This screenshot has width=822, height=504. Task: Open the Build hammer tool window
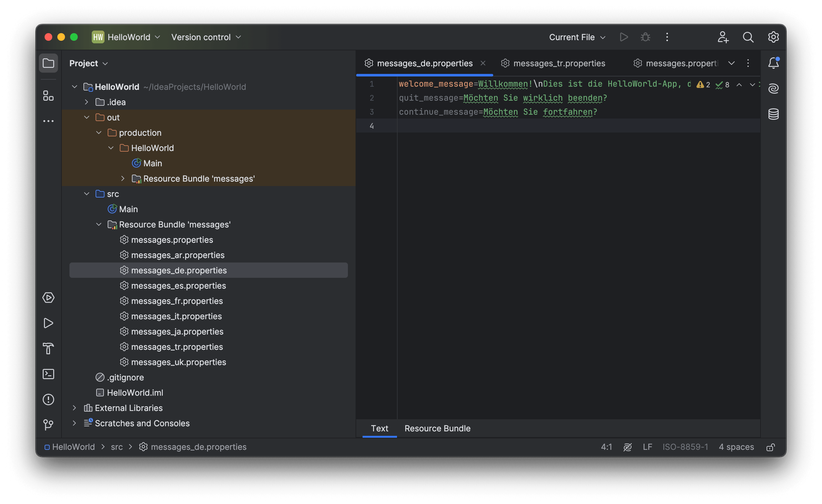[x=48, y=349]
